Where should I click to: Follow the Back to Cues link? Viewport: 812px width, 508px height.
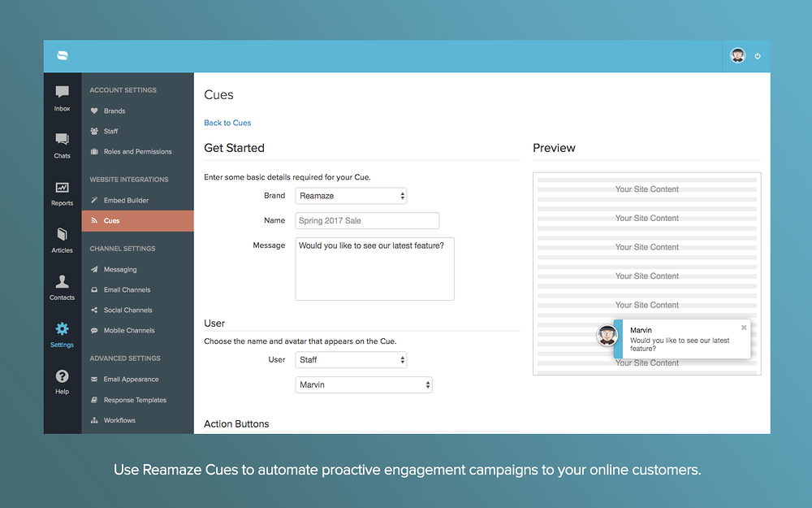(227, 123)
